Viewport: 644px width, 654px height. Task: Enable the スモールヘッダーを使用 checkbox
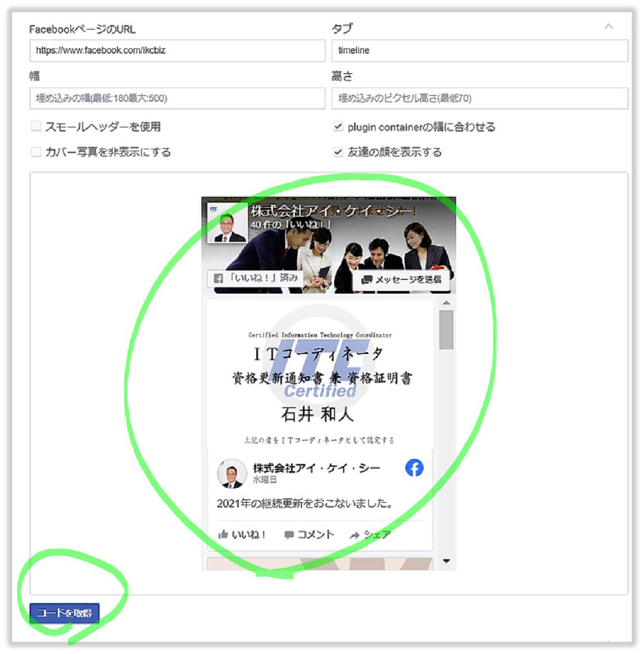(x=36, y=126)
